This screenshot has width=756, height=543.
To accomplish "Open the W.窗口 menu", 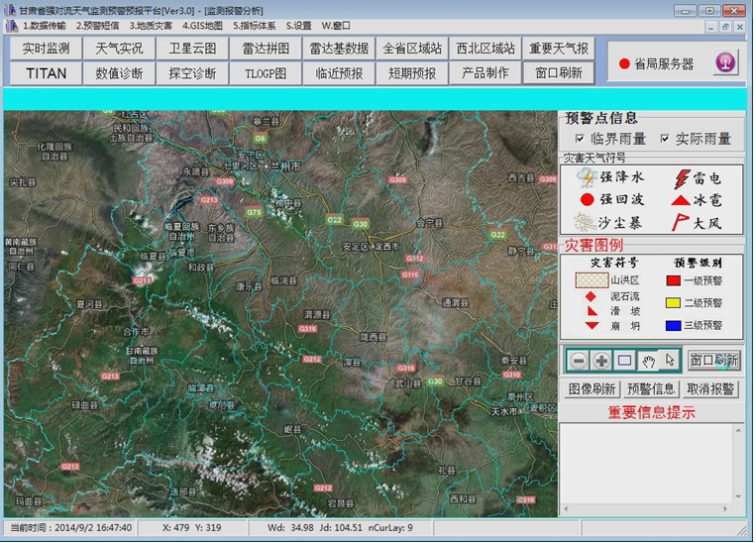I will click(x=336, y=26).
